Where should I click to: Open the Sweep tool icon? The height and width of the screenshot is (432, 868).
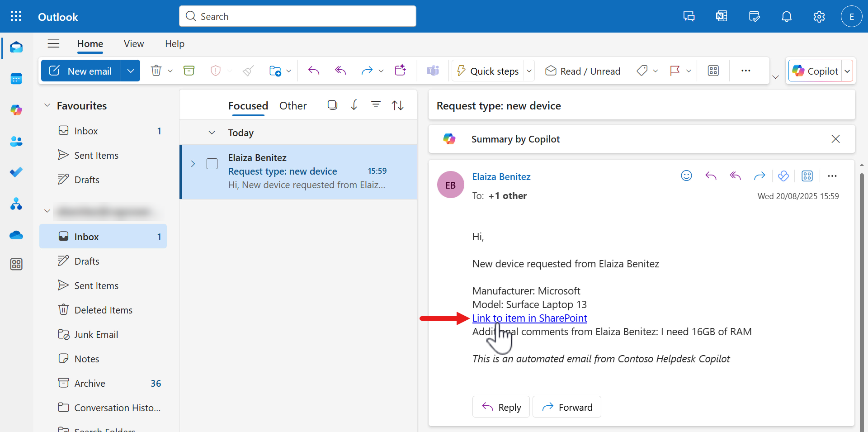point(248,71)
